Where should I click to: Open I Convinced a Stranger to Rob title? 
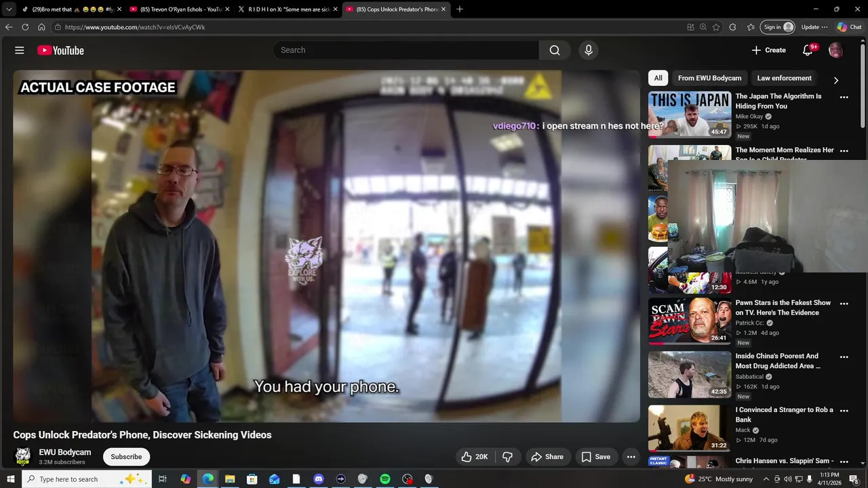point(785,415)
